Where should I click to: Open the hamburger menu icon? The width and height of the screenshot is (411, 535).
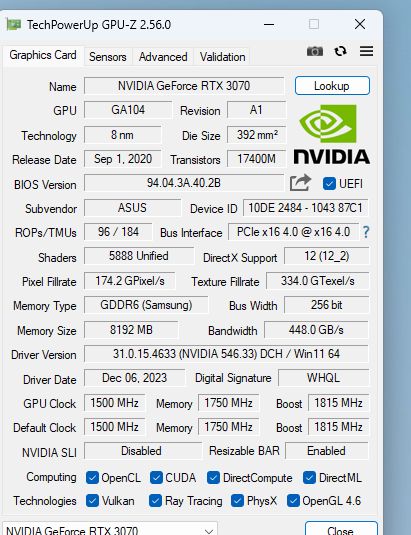pos(366,51)
